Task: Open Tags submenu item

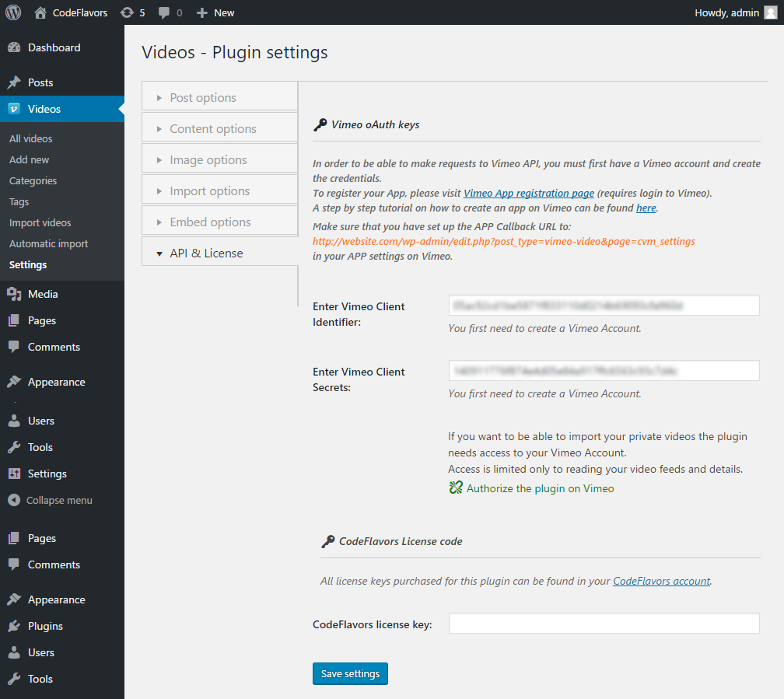Action: pyautogui.click(x=19, y=201)
